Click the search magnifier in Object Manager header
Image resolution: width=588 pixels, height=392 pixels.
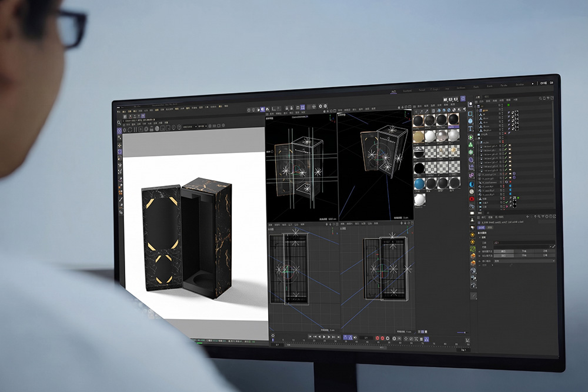click(x=540, y=98)
